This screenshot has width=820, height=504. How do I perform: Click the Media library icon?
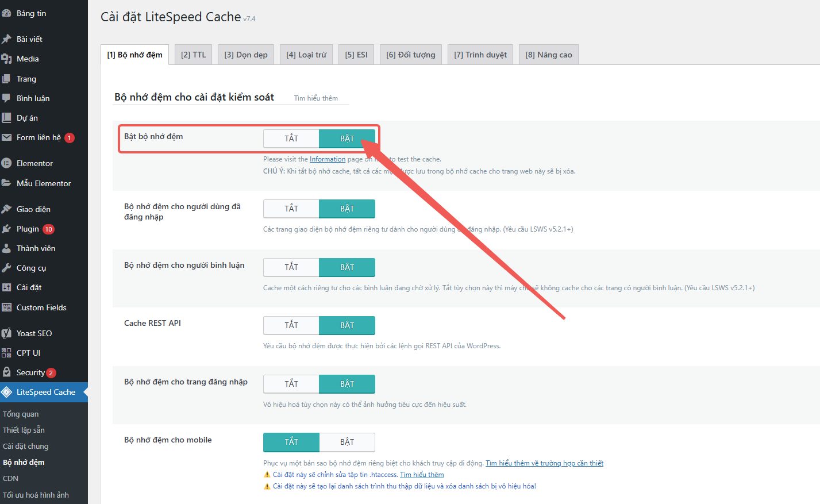[7, 59]
